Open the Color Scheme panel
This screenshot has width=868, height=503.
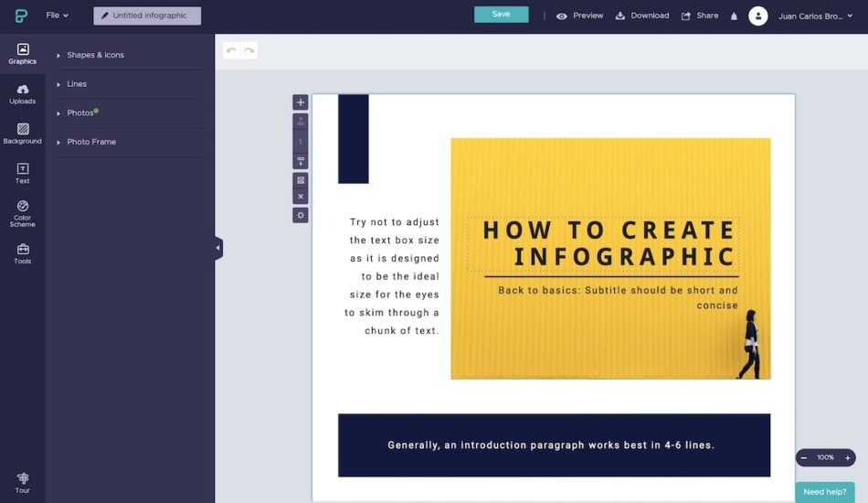coord(22,212)
